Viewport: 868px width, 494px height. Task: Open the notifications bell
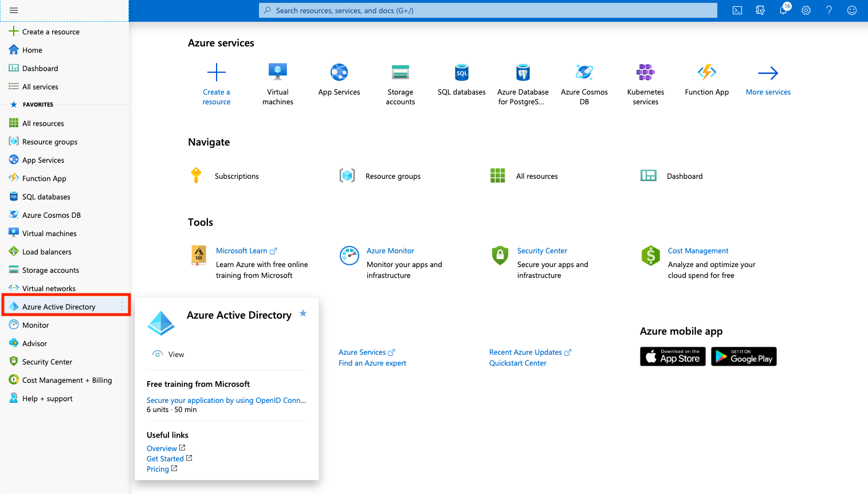coord(783,10)
